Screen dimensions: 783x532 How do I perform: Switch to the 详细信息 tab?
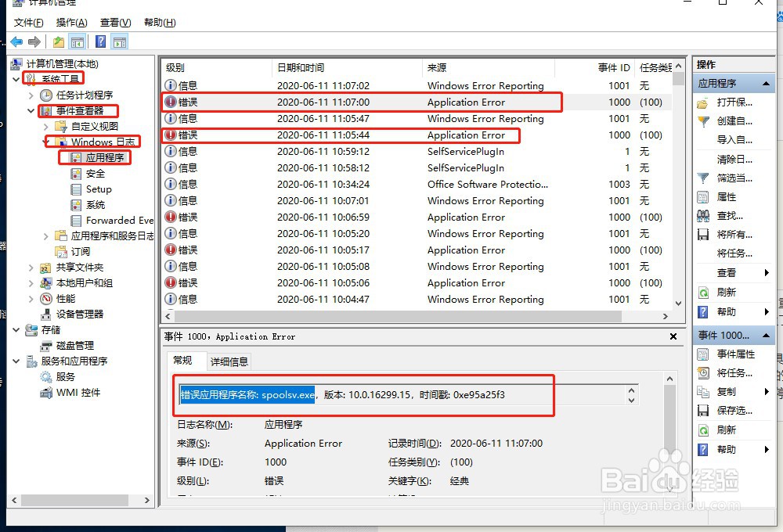[x=228, y=361]
